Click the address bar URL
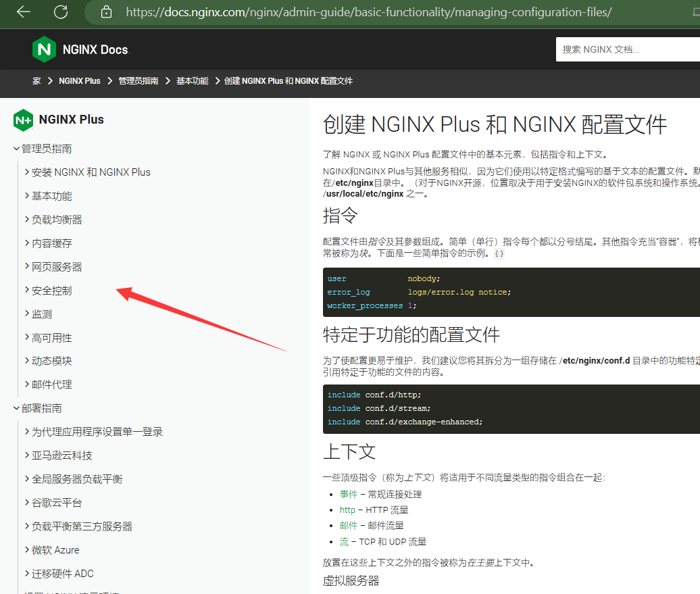700x594 pixels. [x=369, y=12]
